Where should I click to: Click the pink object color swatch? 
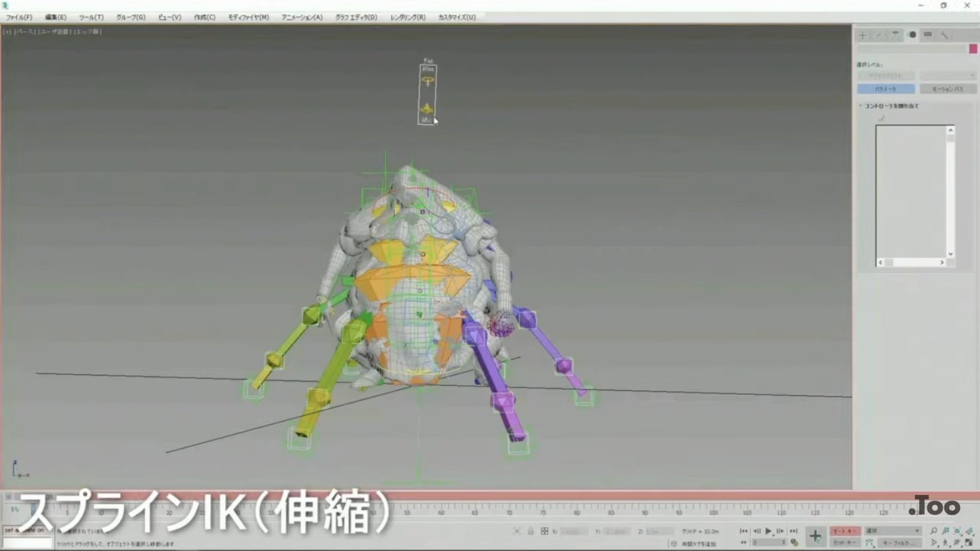tap(973, 49)
